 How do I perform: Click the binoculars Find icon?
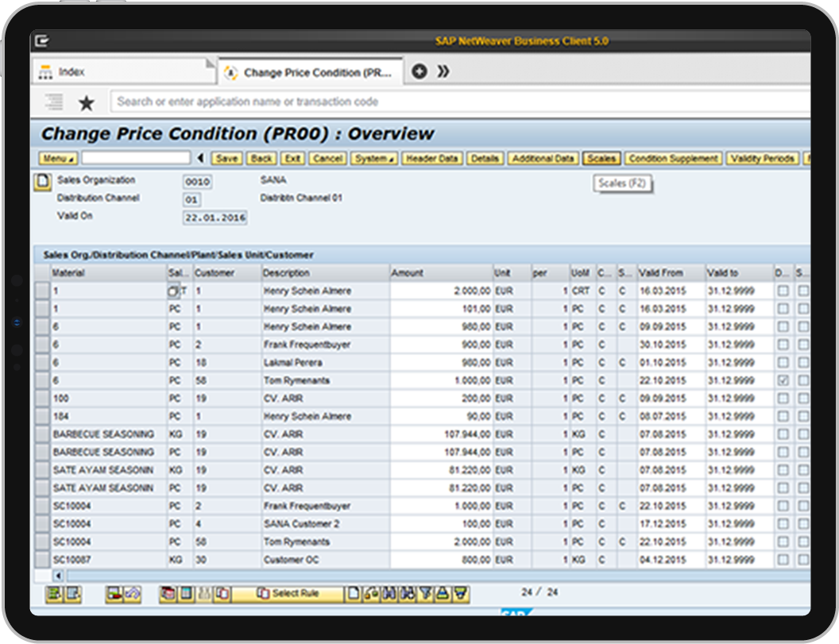pyautogui.click(x=389, y=594)
